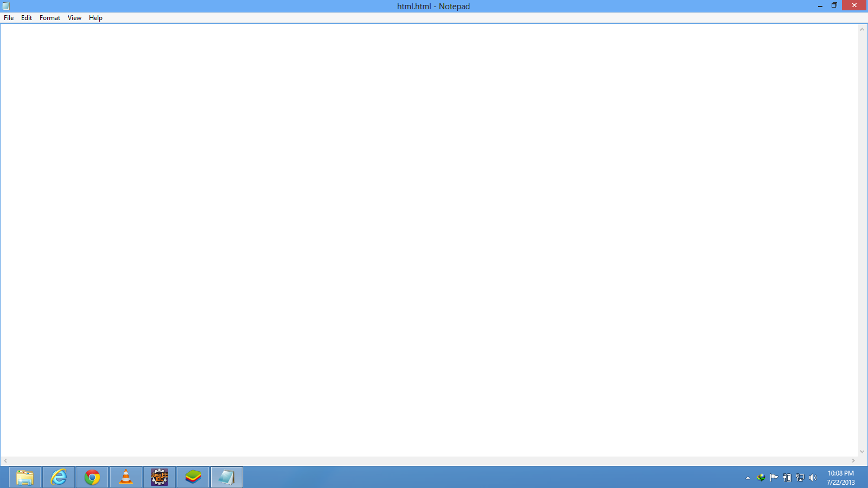Close the Notepad window

pyautogui.click(x=854, y=5)
